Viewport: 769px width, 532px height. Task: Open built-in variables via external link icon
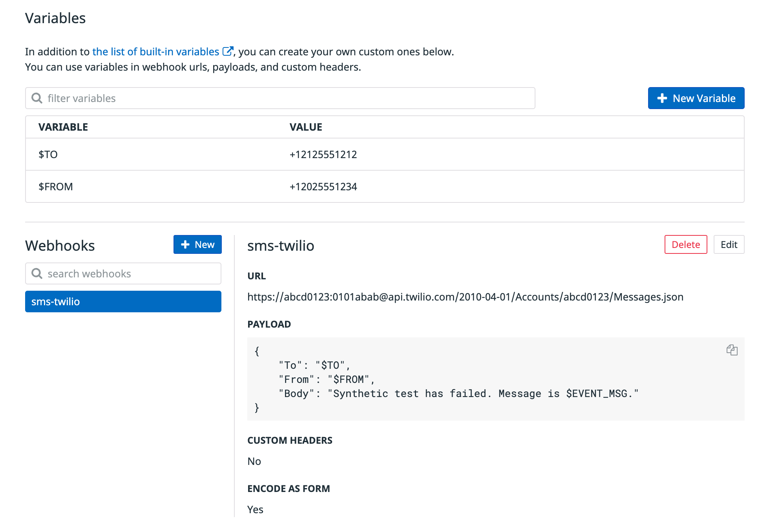tap(228, 50)
